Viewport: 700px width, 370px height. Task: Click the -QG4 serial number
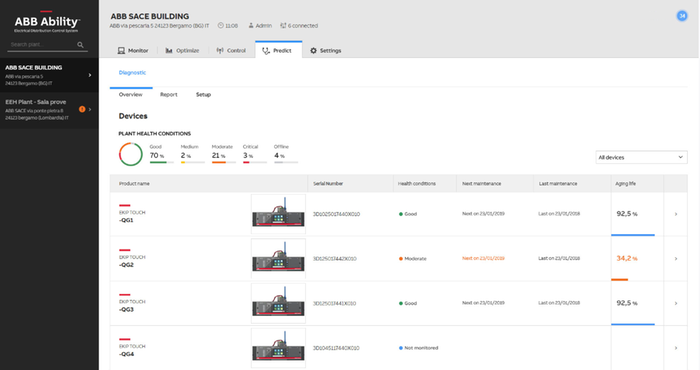[336, 348]
